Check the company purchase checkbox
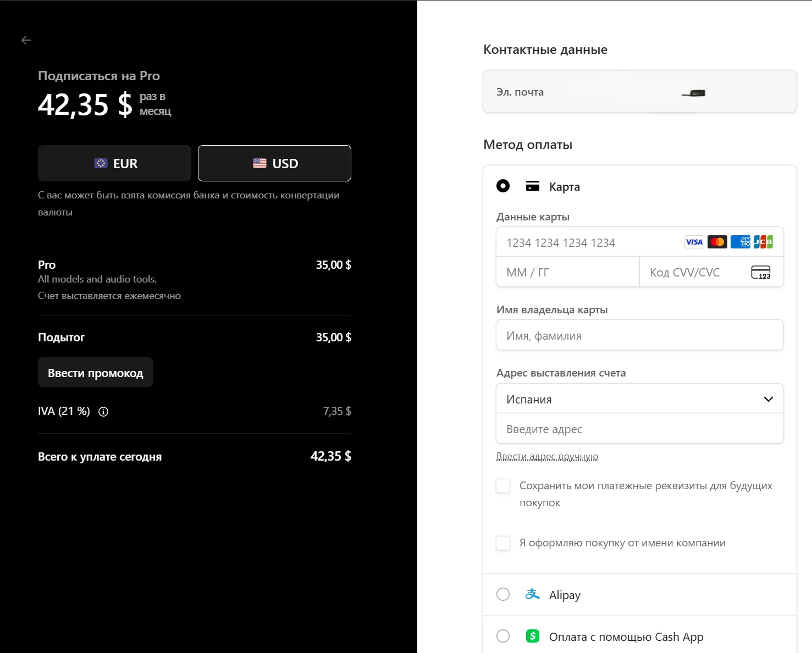The width and height of the screenshot is (812, 653). click(503, 543)
